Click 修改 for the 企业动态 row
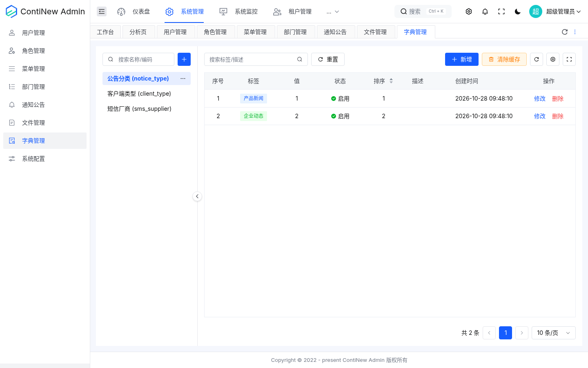Image resolution: width=588 pixels, height=368 pixels. click(x=540, y=116)
